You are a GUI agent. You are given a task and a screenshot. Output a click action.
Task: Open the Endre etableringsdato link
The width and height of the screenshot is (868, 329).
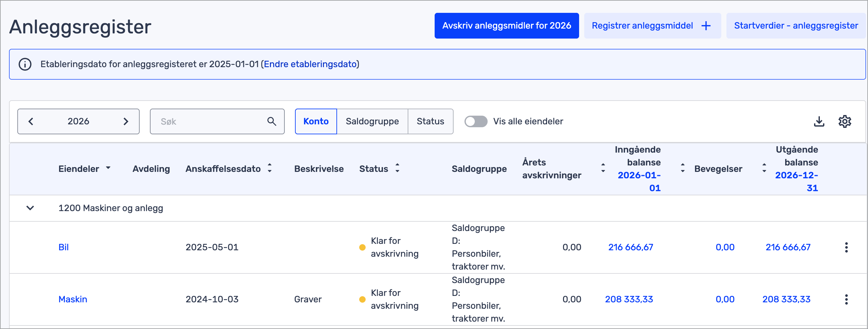click(310, 64)
